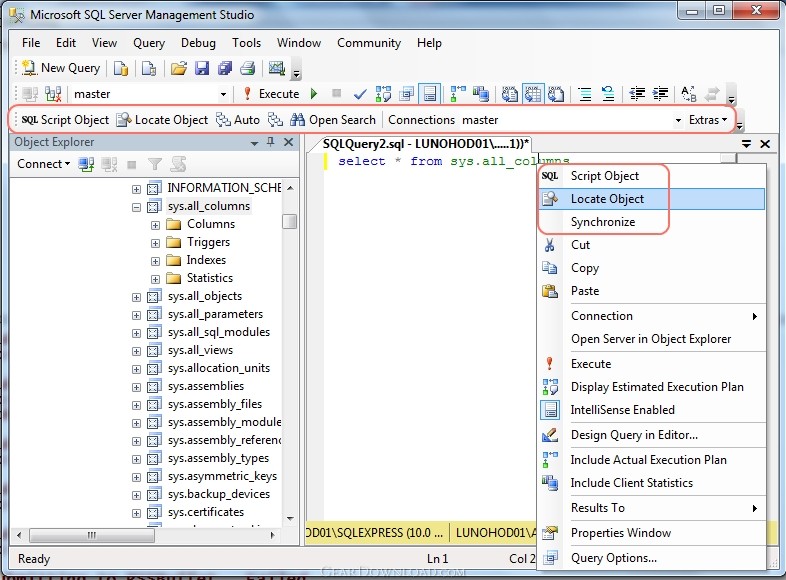This screenshot has width=786, height=580.
Task: Expand the Columns folder node
Action: click(x=155, y=225)
